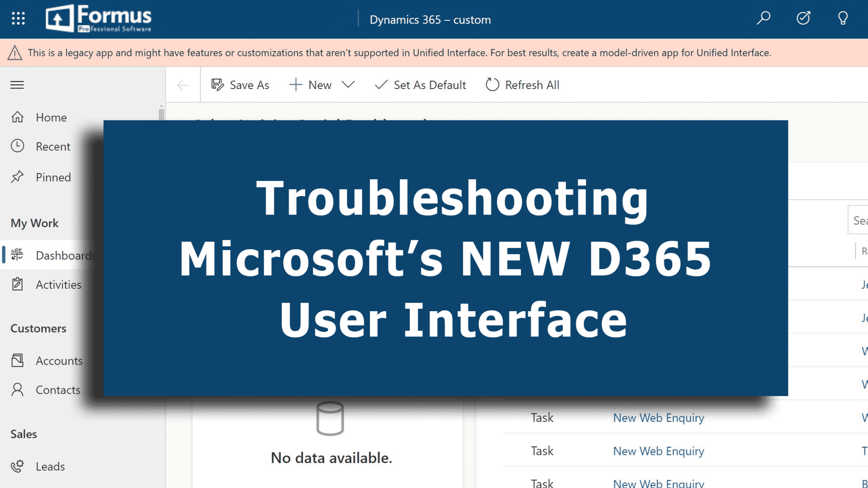This screenshot has width=868, height=488.
Task: Click the Recent clock icon
Action: pos(17,146)
